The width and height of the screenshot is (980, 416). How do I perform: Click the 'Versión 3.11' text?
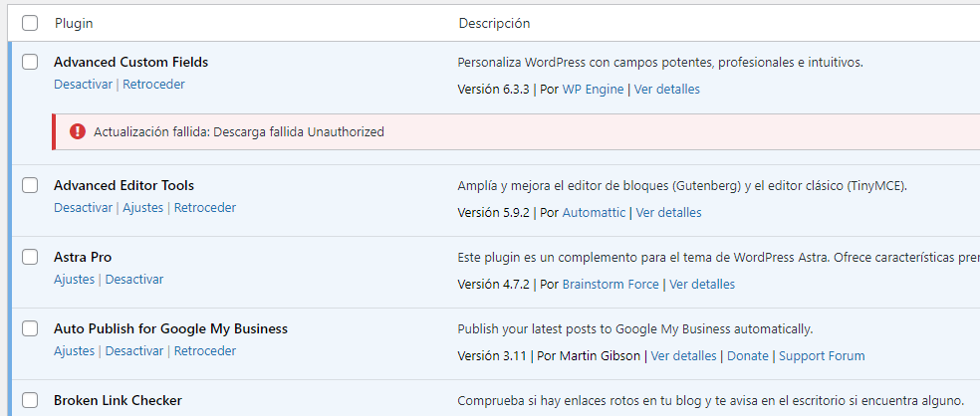point(492,356)
